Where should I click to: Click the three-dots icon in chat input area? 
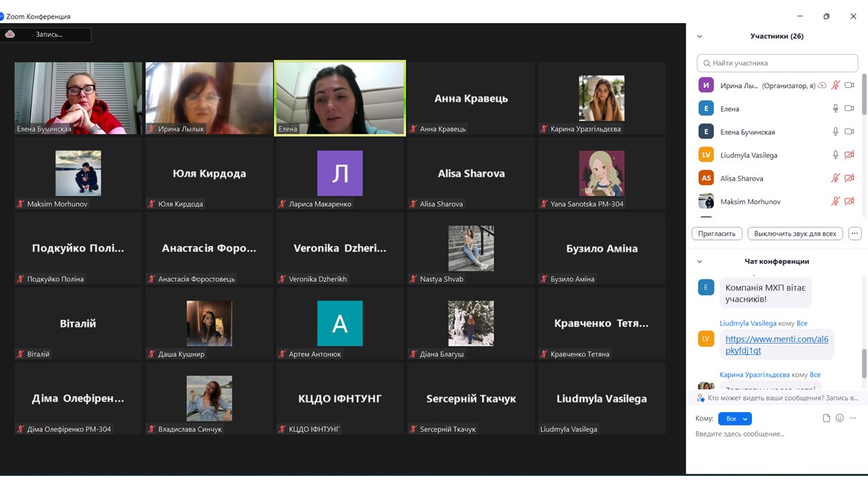854,418
